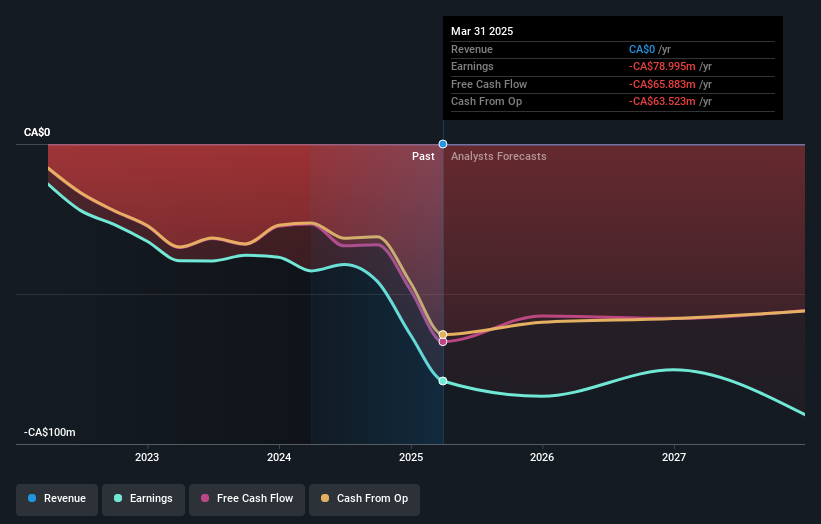Click the pink Free Cash Flow marker dot
Screen dimensions: 821x524
[443, 342]
